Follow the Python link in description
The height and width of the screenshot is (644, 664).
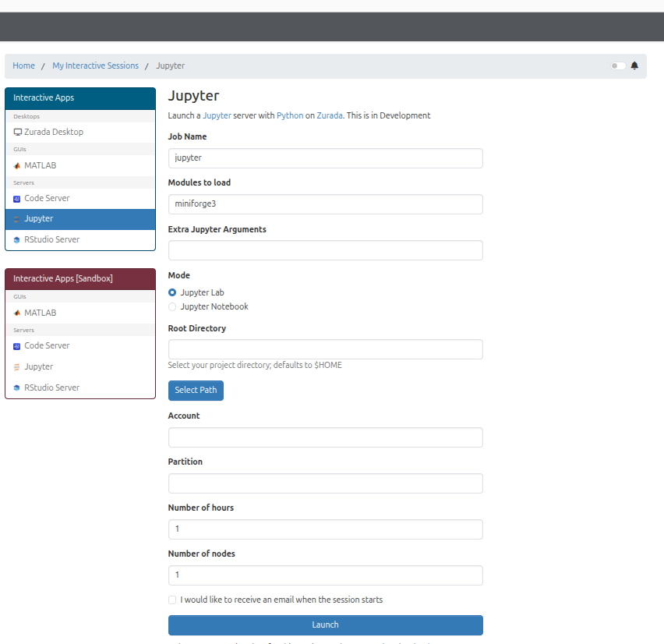(290, 115)
